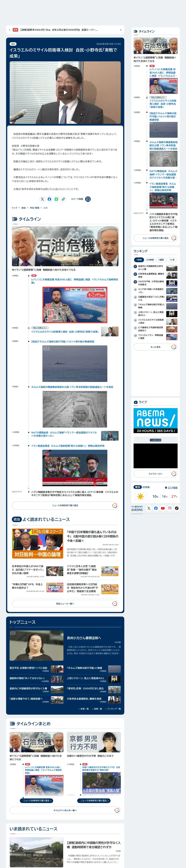Open top news item 「青切符」詐欺 2000円だまし取る

click(x=85, y=688)
